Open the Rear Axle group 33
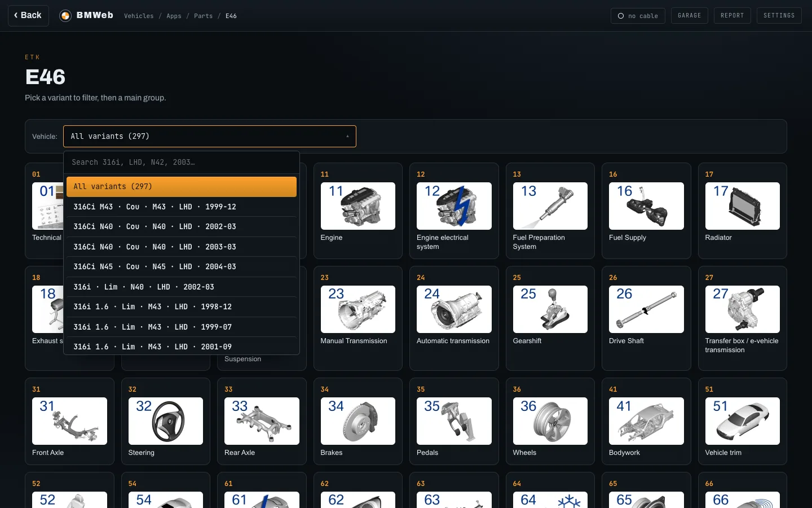Screen dimensions: 812x508 pos(262,422)
